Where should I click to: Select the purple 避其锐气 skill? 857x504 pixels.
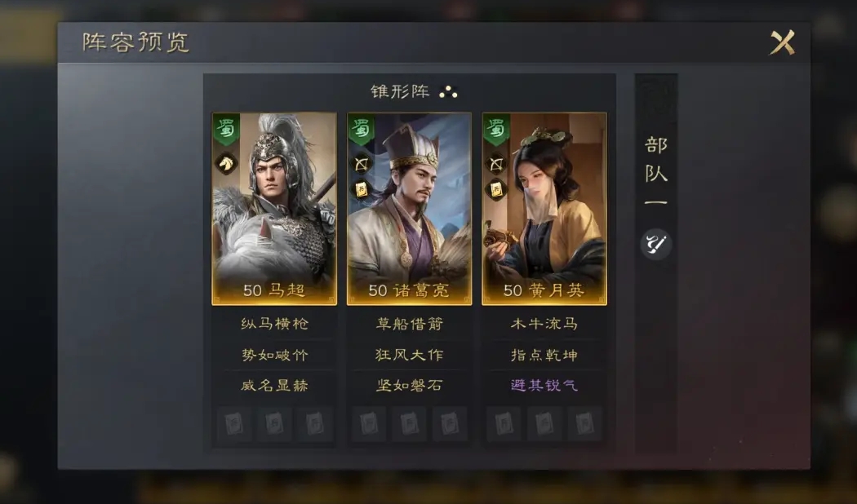pyautogui.click(x=544, y=385)
